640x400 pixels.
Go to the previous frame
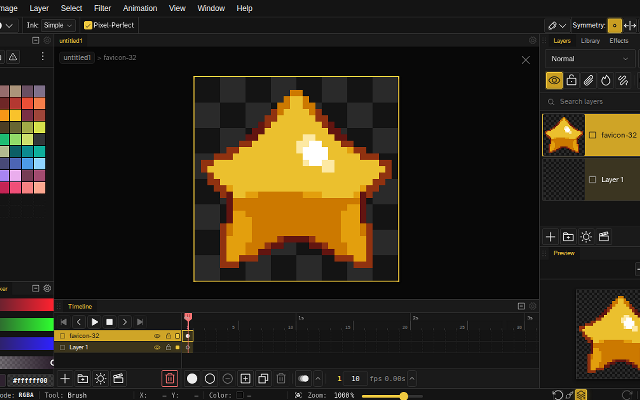click(79, 322)
